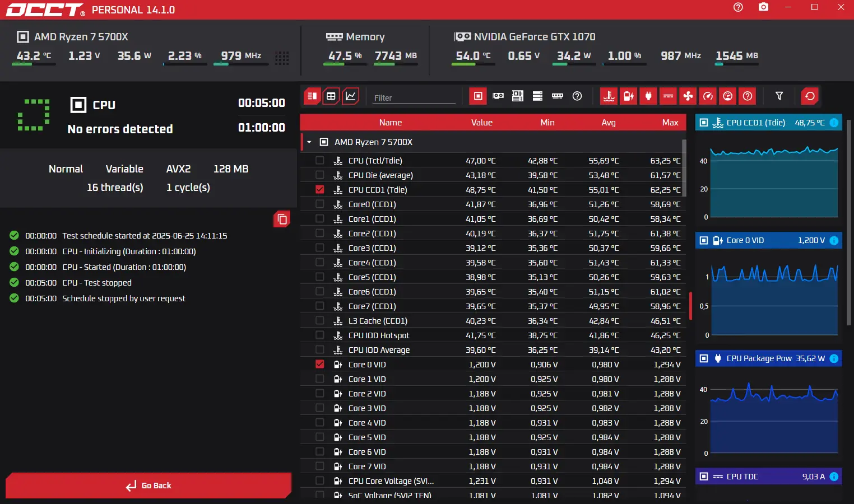Toggle the CPU hardware filter icon
Viewport: 854px width, 504px height.
coord(478,96)
